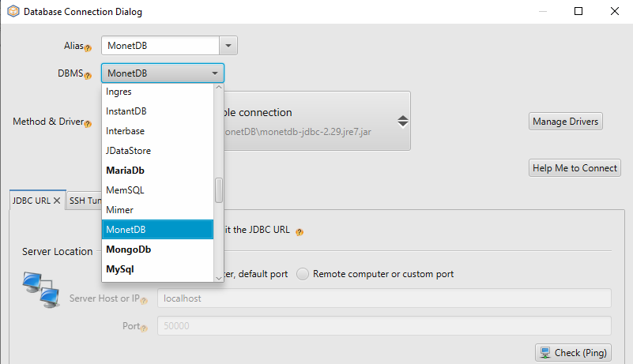Click the help icon next to Port
The image size is (633, 364).
(144, 328)
